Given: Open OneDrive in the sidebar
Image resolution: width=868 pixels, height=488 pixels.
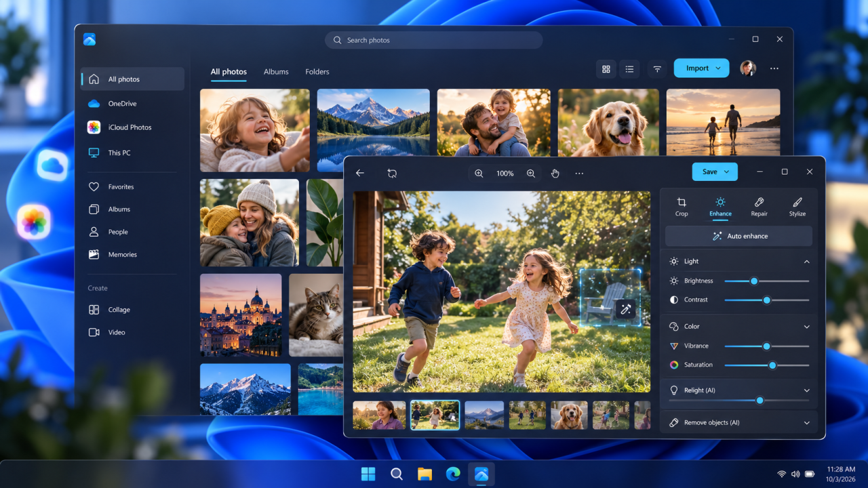Looking at the screenshot, I should (133, 104).
